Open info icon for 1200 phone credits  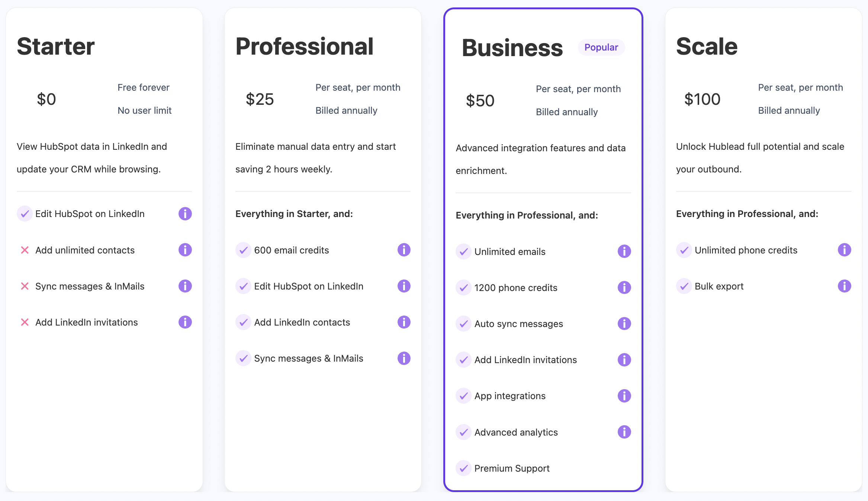click(624, 287)
